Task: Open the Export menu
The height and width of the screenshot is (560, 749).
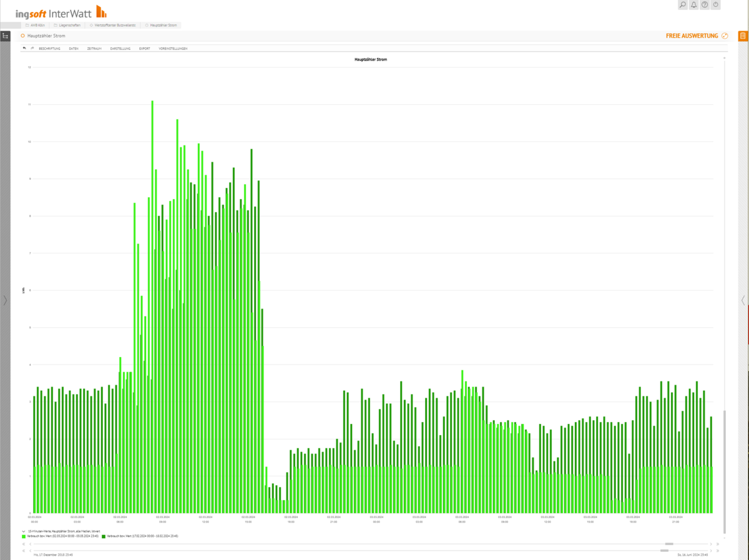Action: tap(144, 48)
